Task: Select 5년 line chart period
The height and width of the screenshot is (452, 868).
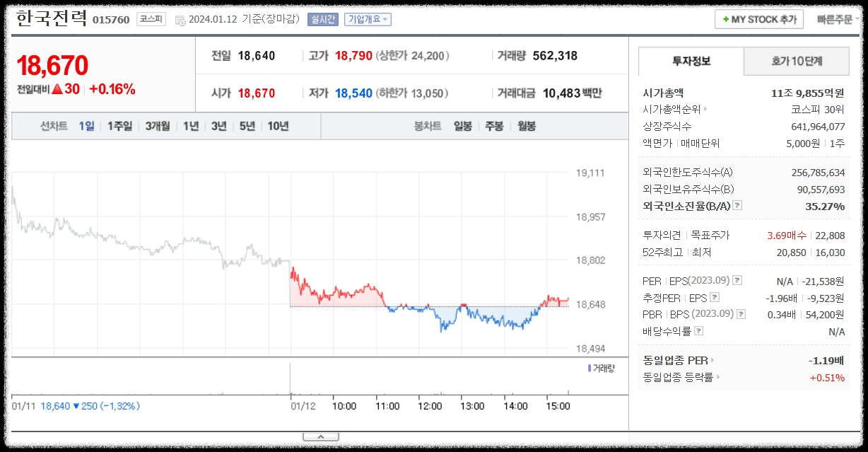Action: (247, 127)
